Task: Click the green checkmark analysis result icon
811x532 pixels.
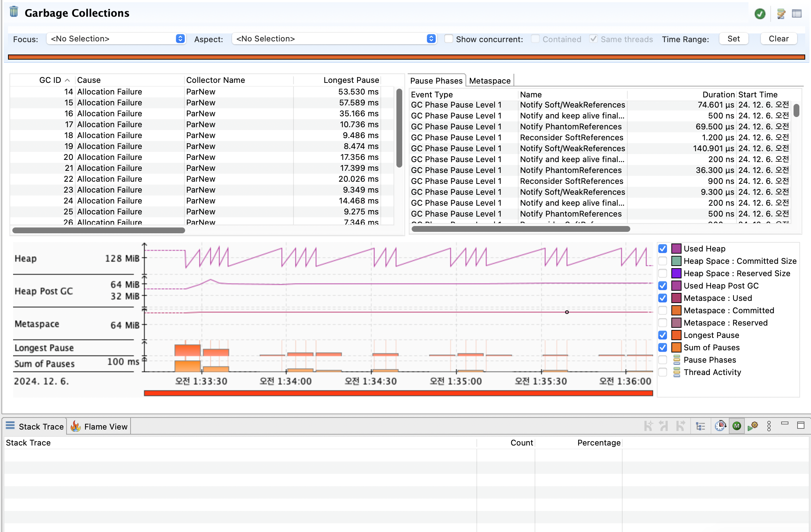Action: [760, 14]
